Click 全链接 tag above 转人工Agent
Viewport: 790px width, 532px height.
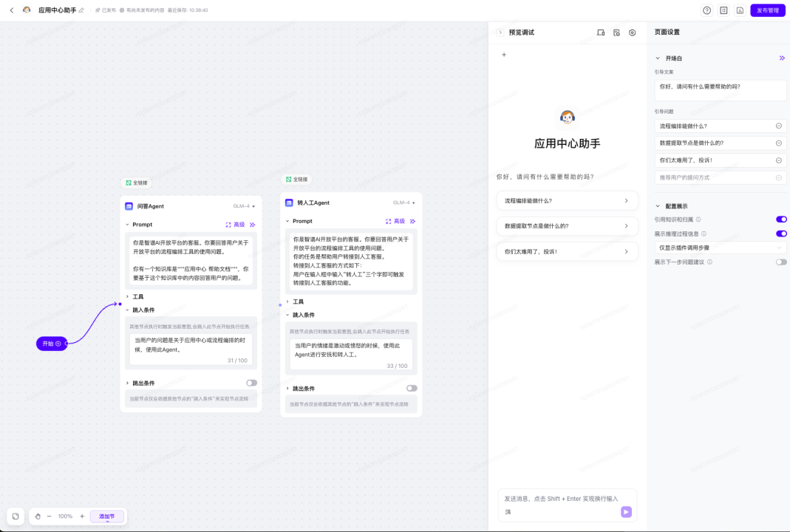[296, 180]
